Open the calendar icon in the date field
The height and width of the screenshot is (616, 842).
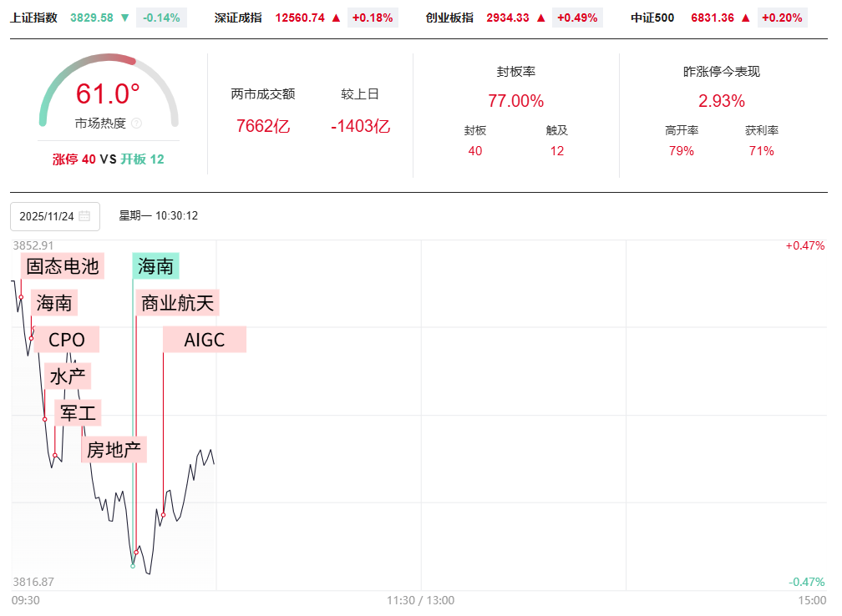[84, 216]
